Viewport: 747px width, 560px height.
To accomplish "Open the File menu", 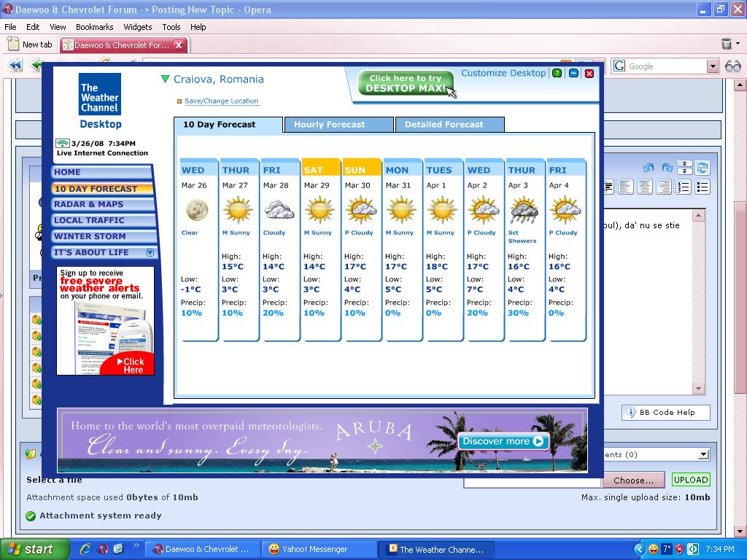I will 10,27.
